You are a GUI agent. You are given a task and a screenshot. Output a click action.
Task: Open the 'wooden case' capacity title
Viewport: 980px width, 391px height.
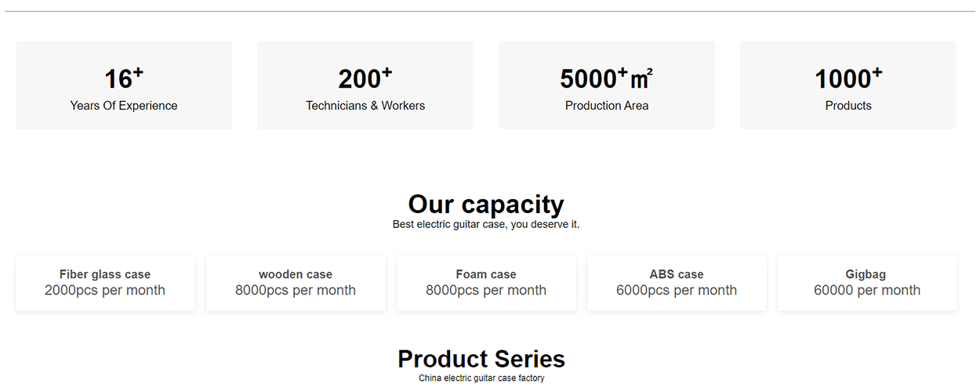pos(296,274)
